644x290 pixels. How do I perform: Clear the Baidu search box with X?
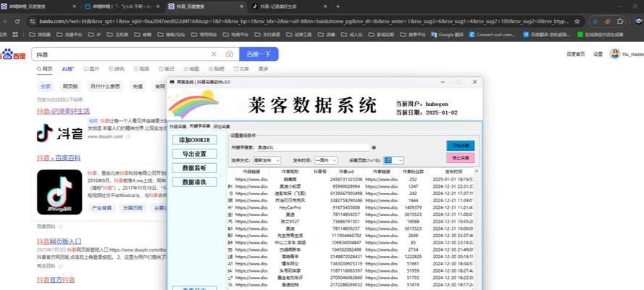[214, 54]
